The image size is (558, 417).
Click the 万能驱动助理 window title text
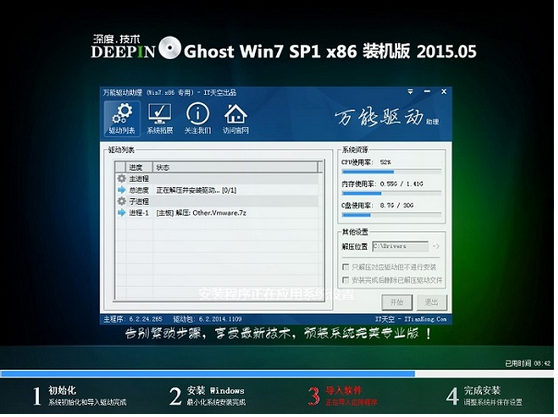point(169,93)
